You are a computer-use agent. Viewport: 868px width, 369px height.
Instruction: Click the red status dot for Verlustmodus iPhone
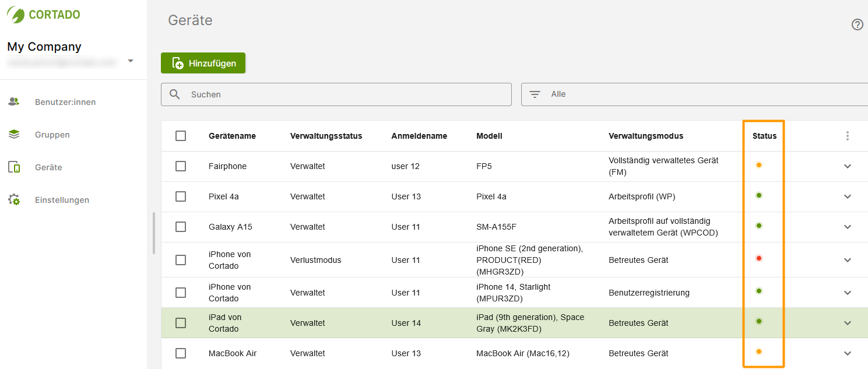(x=758, y=258)
